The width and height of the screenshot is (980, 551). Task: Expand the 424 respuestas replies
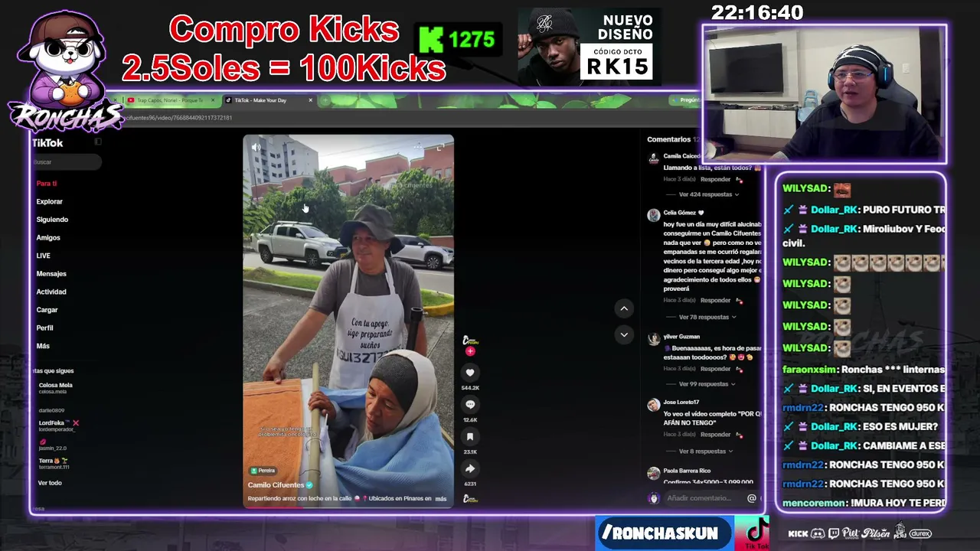(x=709, y=194)
